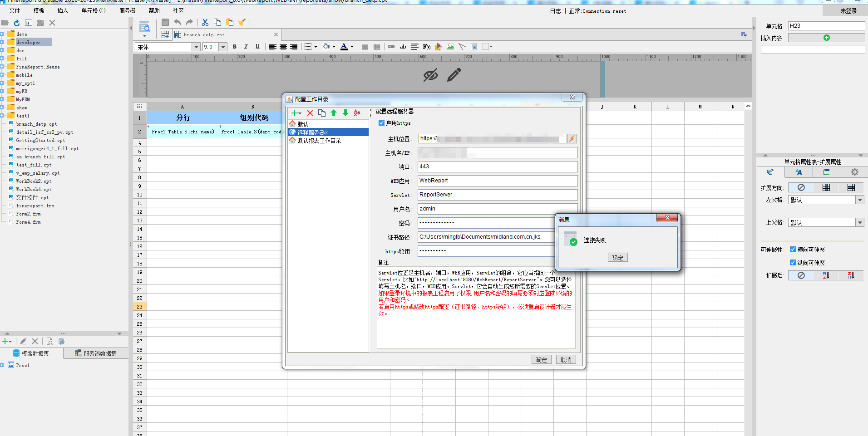Click the format painter brush icon
Image resolution: width=868 pixels, height=436 pixels.
pos(242,22)
